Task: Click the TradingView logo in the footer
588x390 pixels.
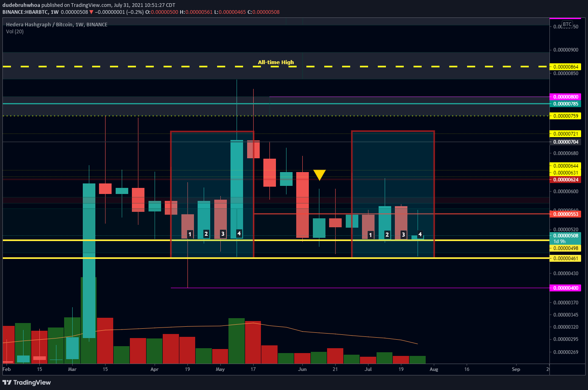Action: (27, 382)
